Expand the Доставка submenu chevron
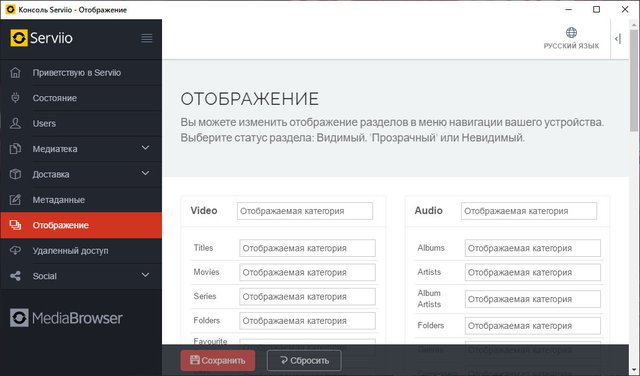 coord(145,173)
